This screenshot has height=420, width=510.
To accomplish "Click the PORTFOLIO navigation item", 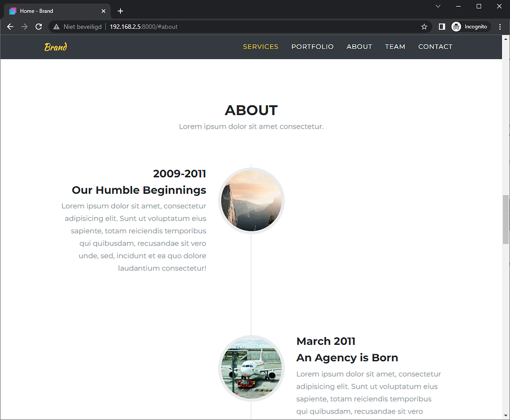I will pos(312,46).
